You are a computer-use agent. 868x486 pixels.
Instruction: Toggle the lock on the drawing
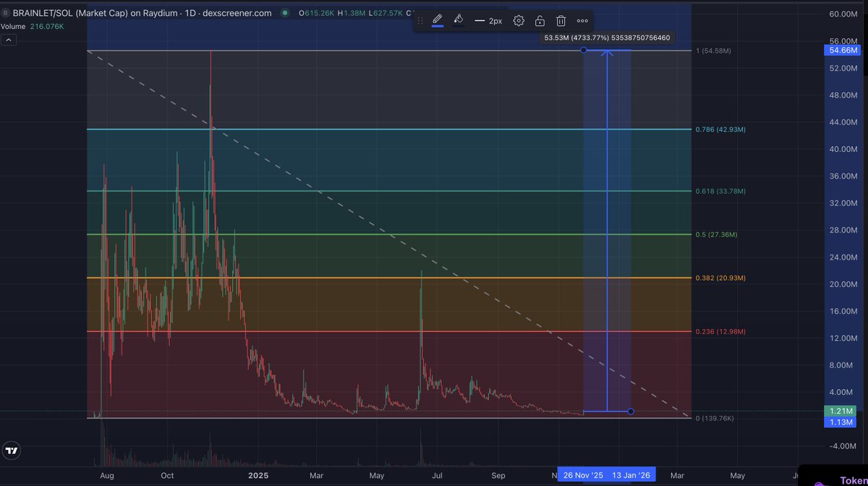(x=540, y=21)
